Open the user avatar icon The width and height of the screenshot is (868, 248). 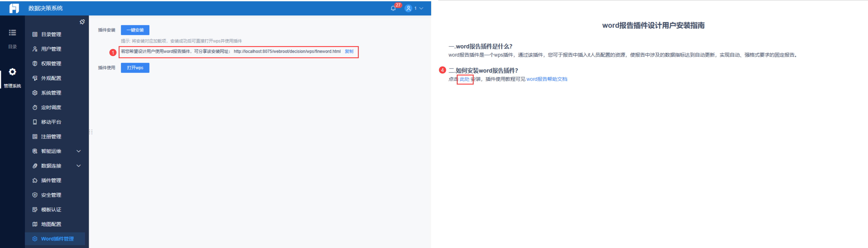[408, 8]
